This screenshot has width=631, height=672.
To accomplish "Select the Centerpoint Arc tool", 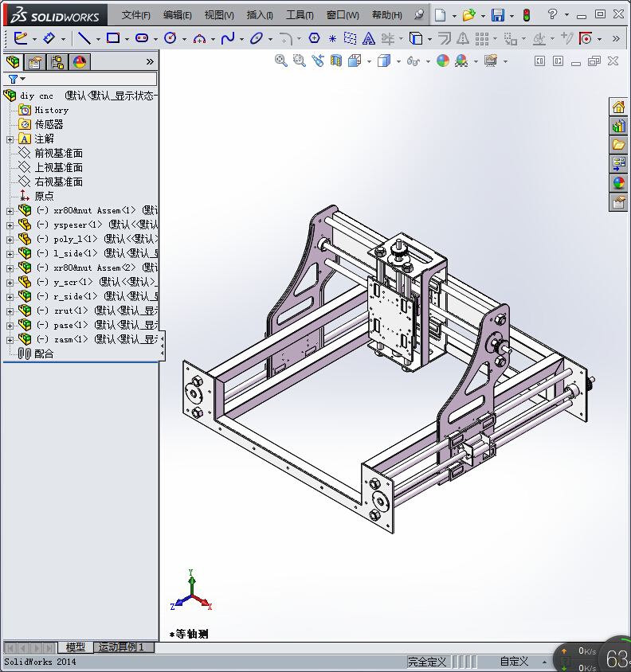I will point(199,38).
